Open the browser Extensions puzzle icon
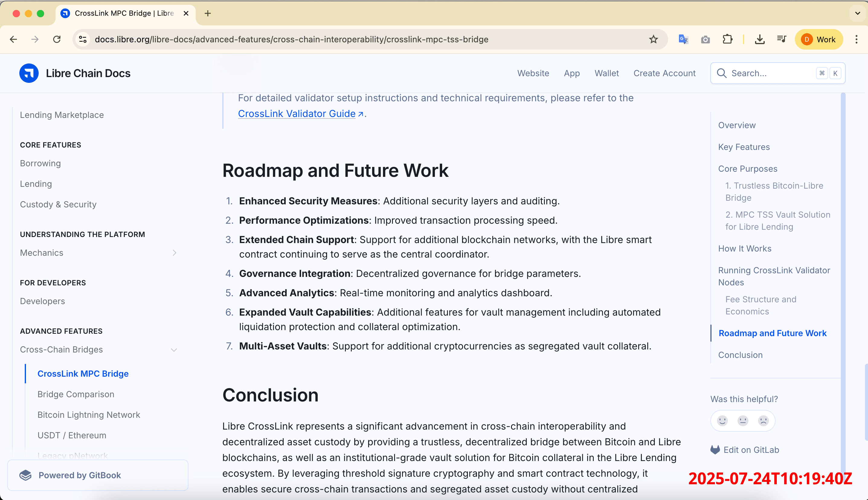 point(728,39)
